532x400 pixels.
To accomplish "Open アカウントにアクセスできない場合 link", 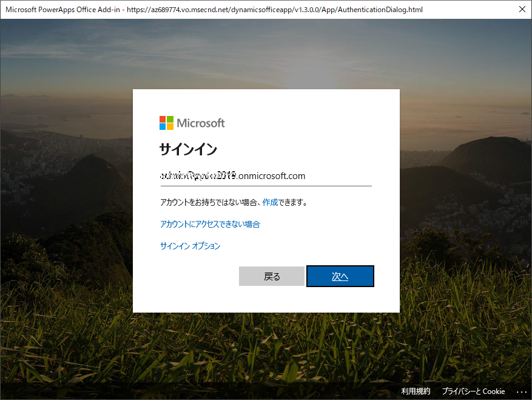I will tap(210, 224).
